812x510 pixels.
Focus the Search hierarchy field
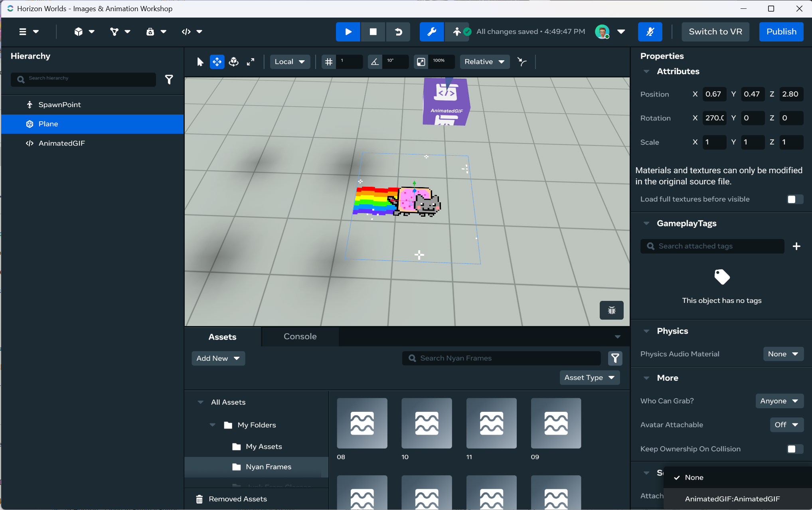[x=83, y=79]
